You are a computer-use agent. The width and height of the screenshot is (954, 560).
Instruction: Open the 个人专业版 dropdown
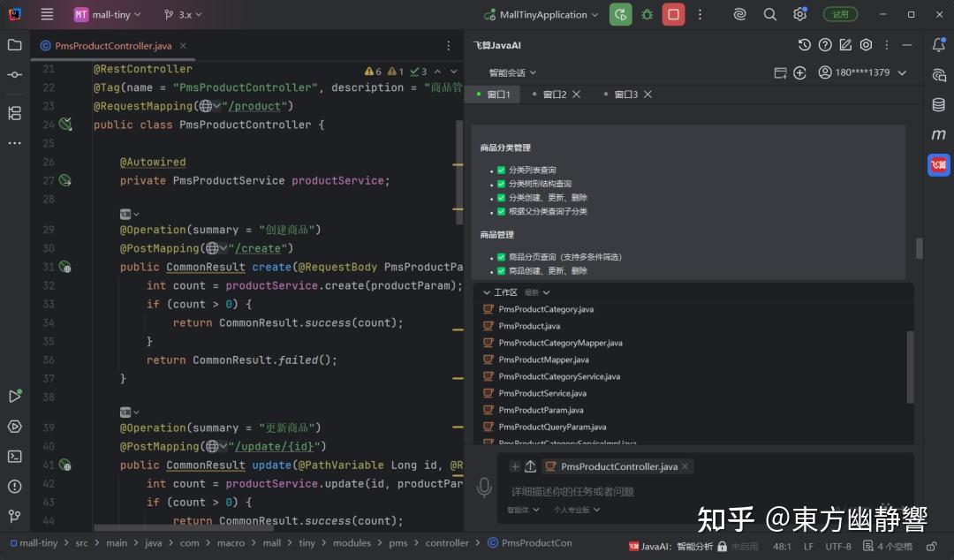tap(576, 510)
